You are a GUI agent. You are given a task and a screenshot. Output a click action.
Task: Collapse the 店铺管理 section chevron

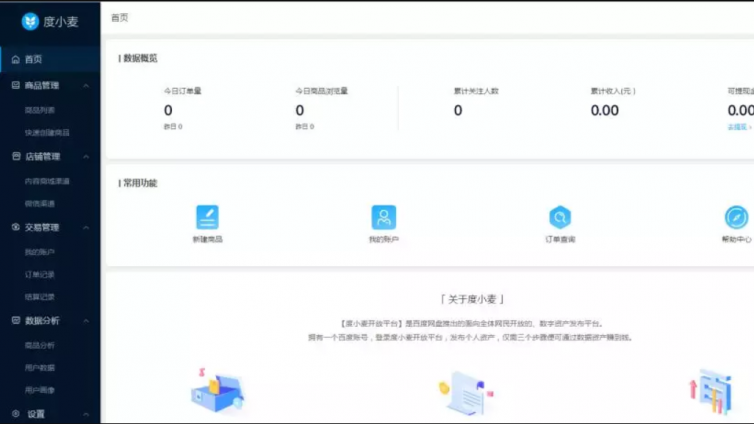click(86, 157)
